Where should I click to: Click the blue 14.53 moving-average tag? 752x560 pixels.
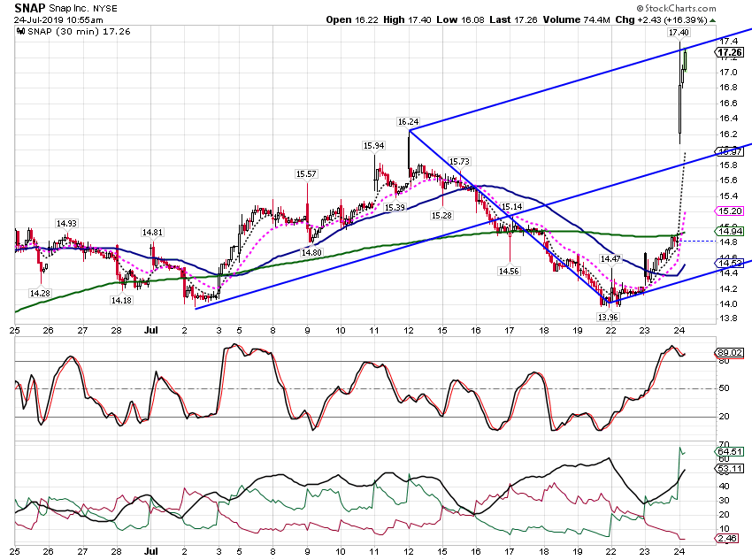730,263
